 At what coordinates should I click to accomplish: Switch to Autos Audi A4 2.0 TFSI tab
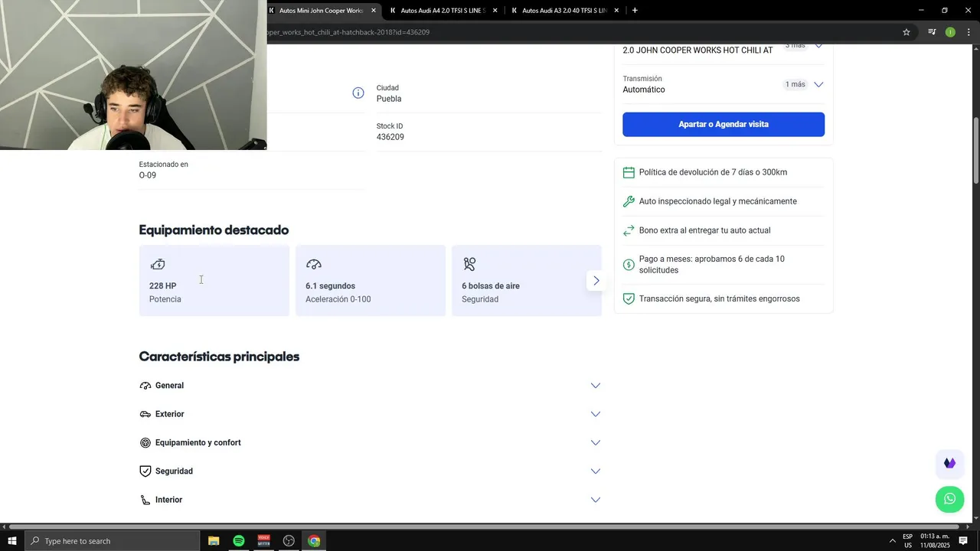443,11
